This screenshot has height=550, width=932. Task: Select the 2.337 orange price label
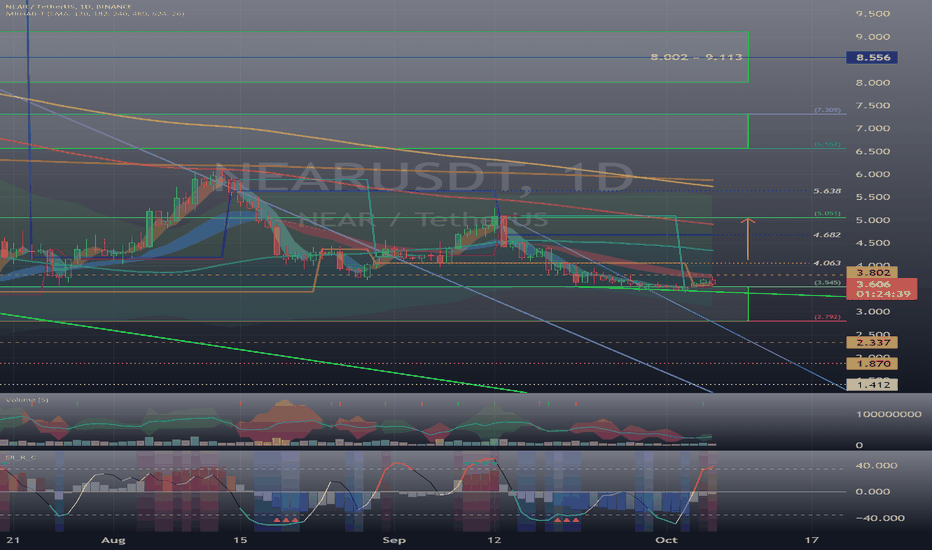pos(872,342)
